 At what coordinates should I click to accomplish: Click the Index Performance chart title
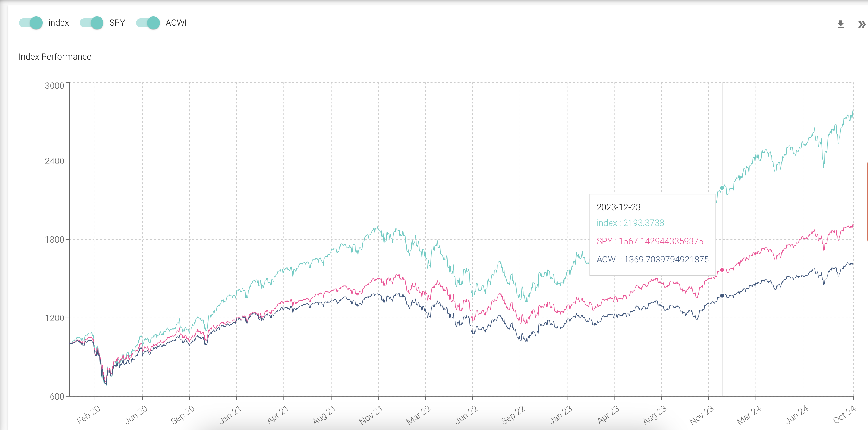pos(55,57)
